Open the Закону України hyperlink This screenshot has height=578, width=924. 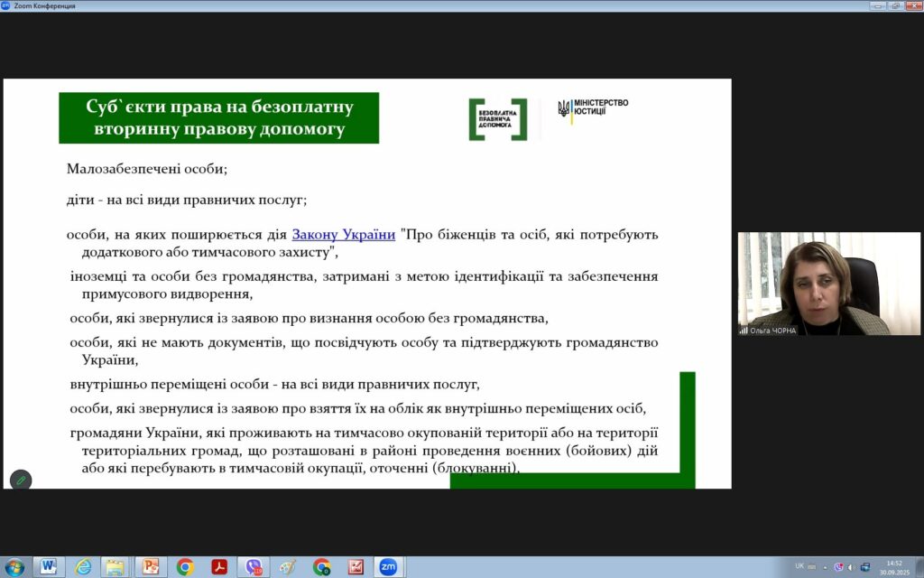tap(343, 235)
